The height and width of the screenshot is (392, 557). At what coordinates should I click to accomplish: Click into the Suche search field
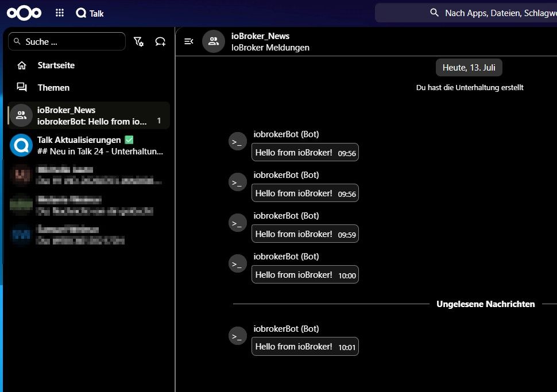(67, 41)
